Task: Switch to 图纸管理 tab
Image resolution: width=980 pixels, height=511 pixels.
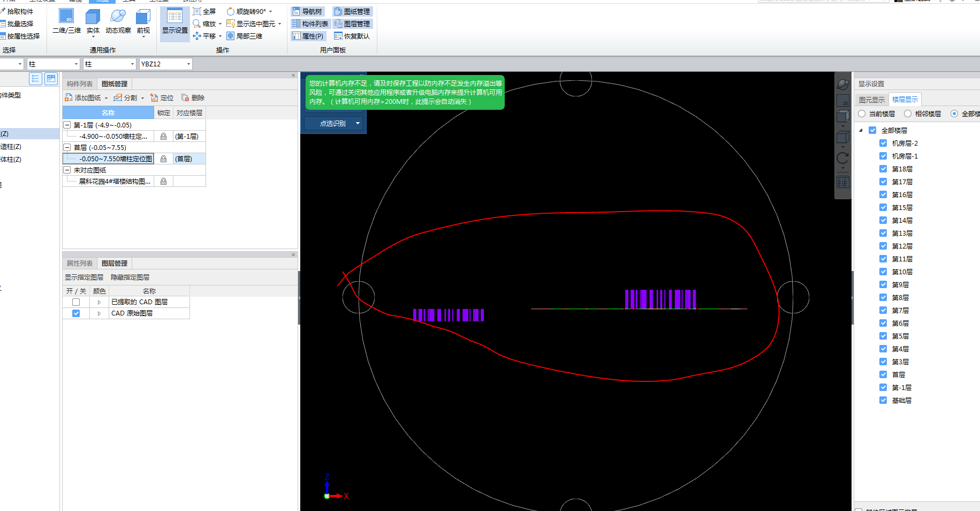Action: tap(115, 84)
